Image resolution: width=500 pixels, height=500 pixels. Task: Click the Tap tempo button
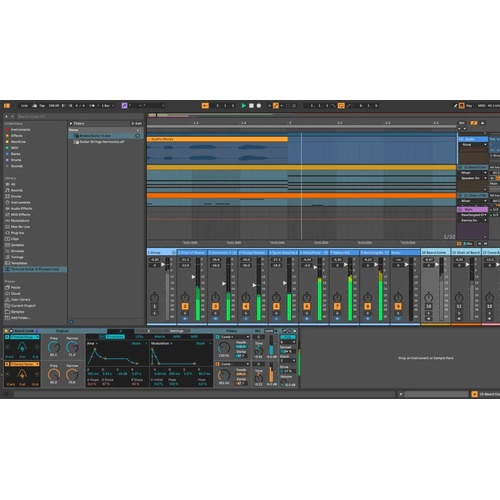pos(42,106)
